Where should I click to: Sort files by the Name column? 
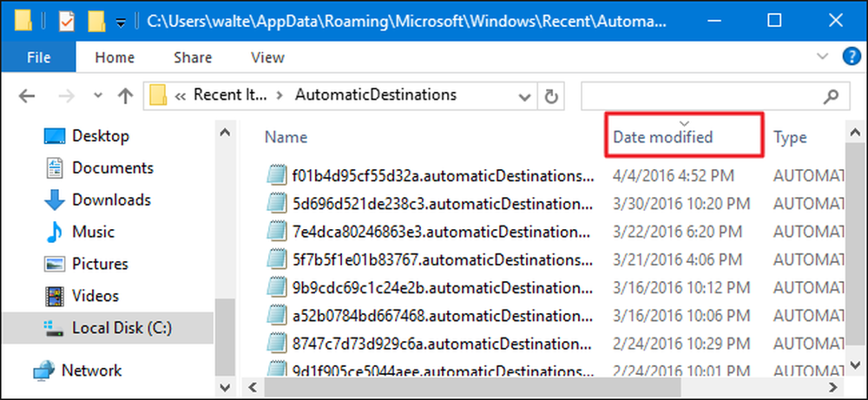[286, 137]
